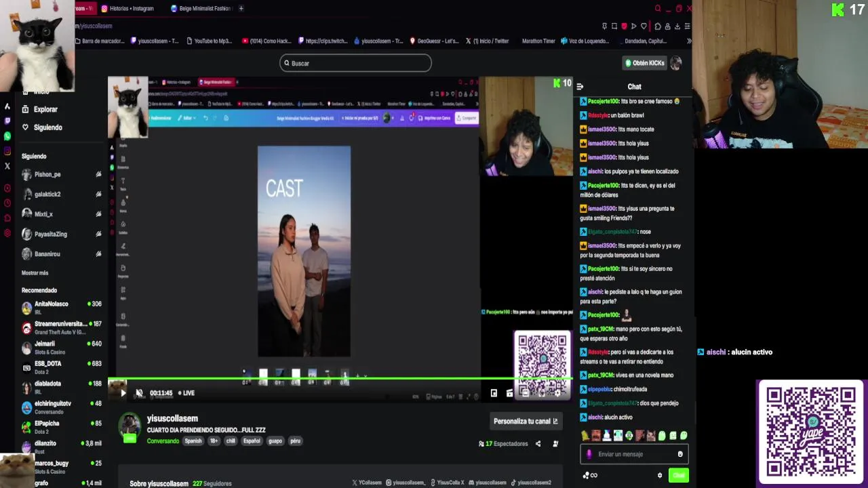This screenshot has height=488, width=868.
Task: Click the follow user icon beside share
Action: coord(555,444)
